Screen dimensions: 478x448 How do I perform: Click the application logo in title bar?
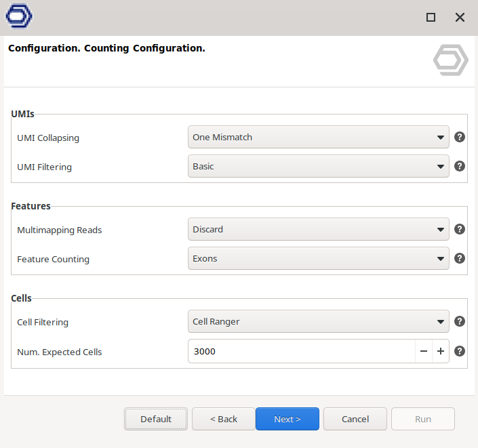pyautogui.click(x=18, y=17)
